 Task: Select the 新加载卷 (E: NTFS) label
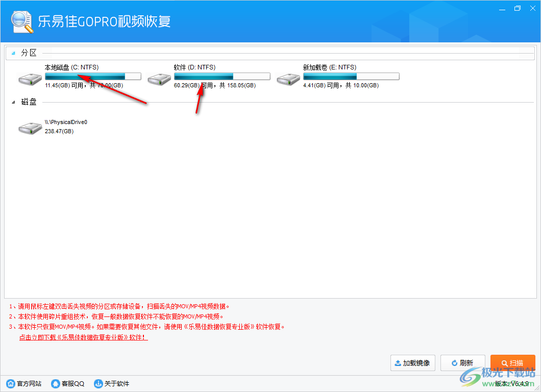point(330,67)
